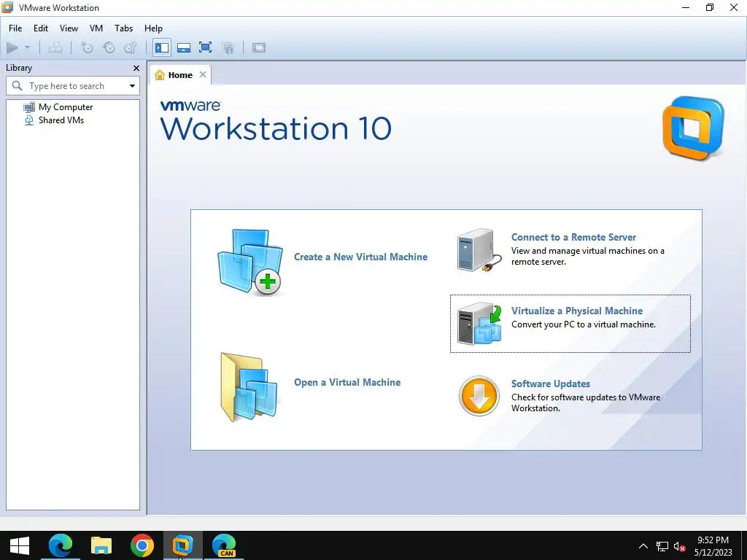Open the Snapshot Manager toolbar icon
Image resolution: width=747 pixels, height=560 pixels.
(x=131, y=47)
